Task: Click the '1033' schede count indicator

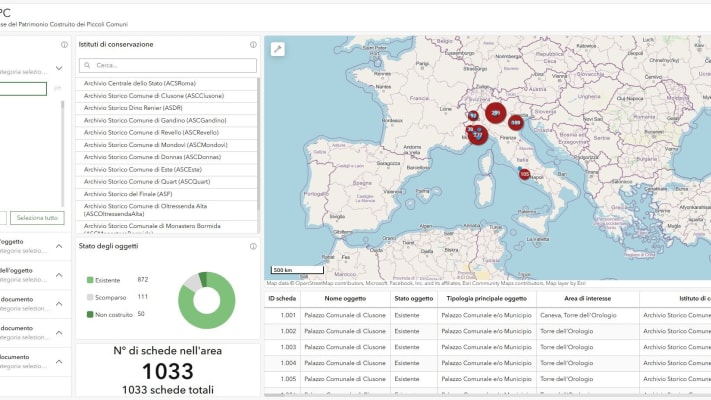Action: 168,371
